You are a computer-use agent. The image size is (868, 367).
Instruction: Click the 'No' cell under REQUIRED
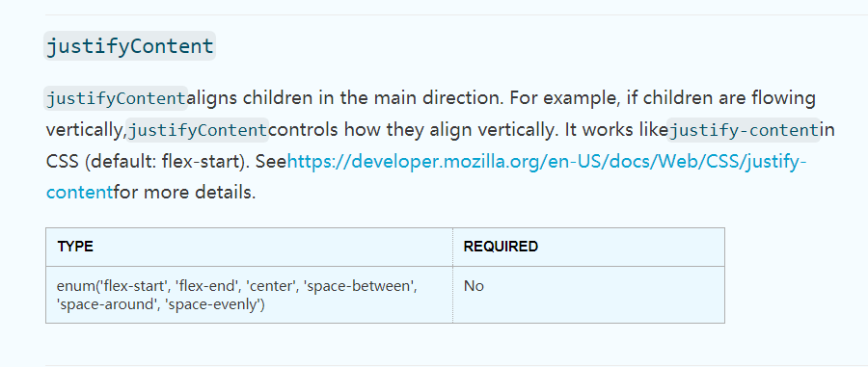click(474, 286)
